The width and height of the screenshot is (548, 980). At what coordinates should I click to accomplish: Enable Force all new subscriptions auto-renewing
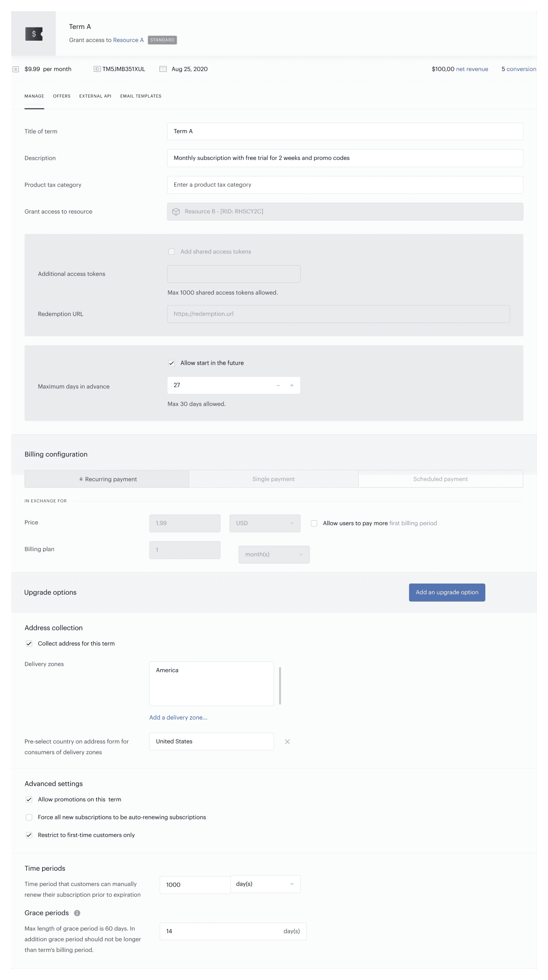[29, 817]
